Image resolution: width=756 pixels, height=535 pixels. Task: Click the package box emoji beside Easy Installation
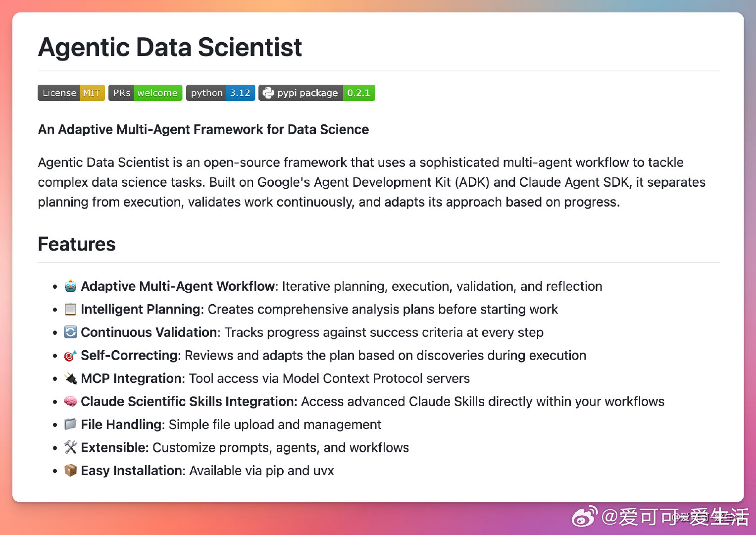tap(70, 471)
